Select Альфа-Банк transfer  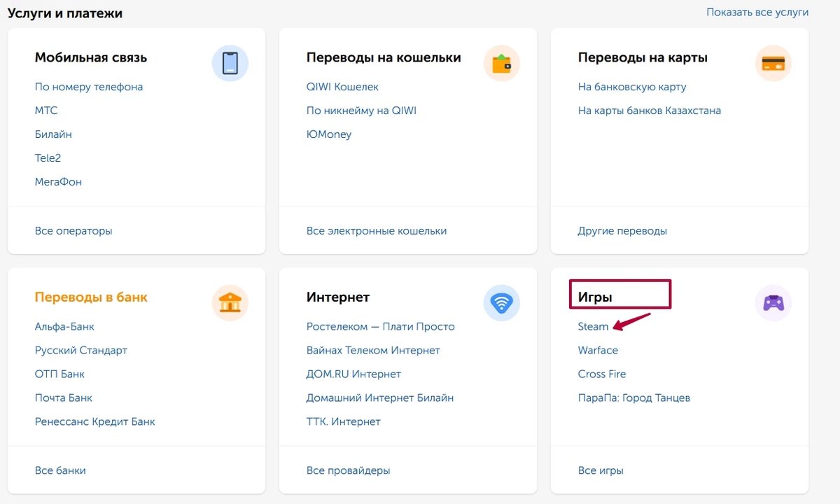pos(64,326)
